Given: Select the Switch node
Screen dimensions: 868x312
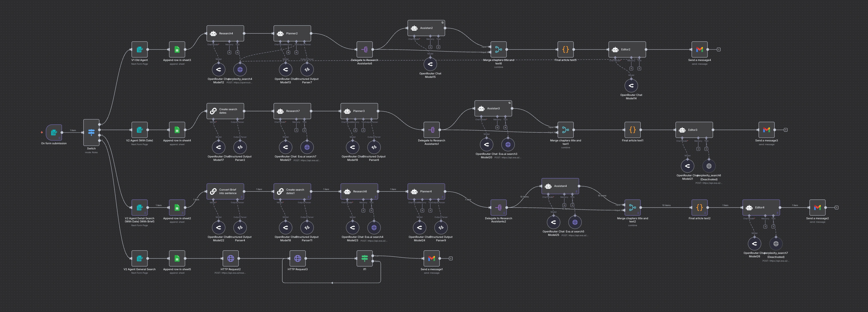Looking at the screenshot, I should [x=91, y=133].
